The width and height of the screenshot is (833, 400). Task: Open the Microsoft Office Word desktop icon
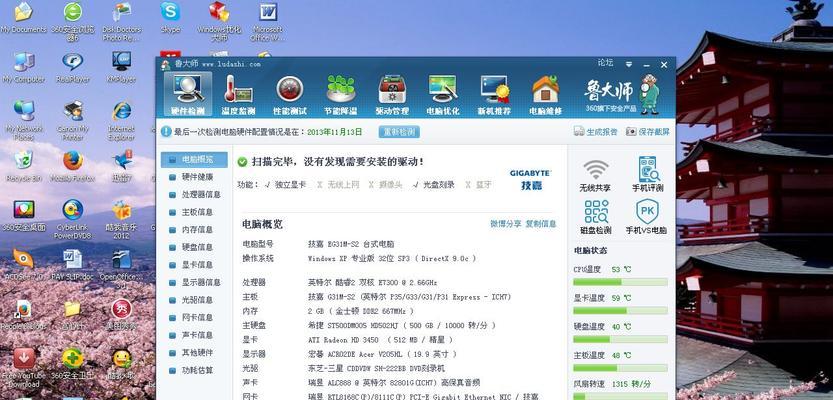pos(268,21)
